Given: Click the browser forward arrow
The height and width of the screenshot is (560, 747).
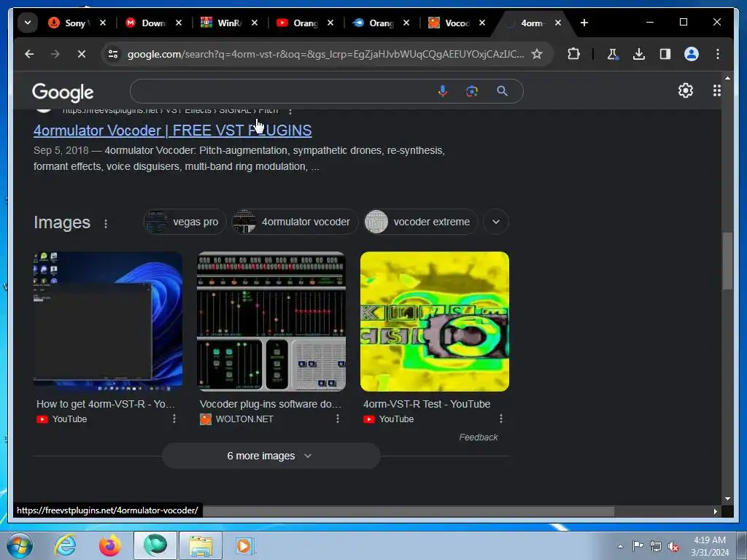Looking at the screenshot, I should coord(55,54).
